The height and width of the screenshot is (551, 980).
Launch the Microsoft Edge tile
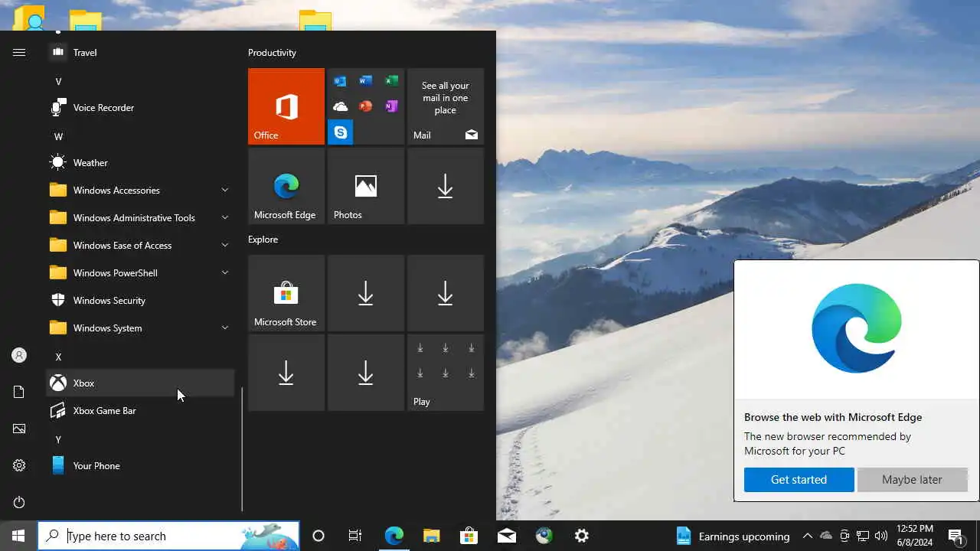point(286,186)
